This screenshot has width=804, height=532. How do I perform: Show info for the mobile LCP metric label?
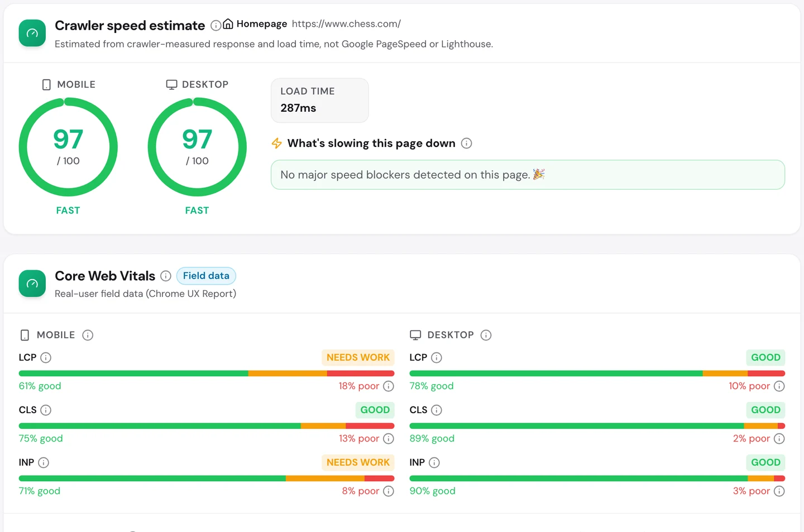(46, 358)
